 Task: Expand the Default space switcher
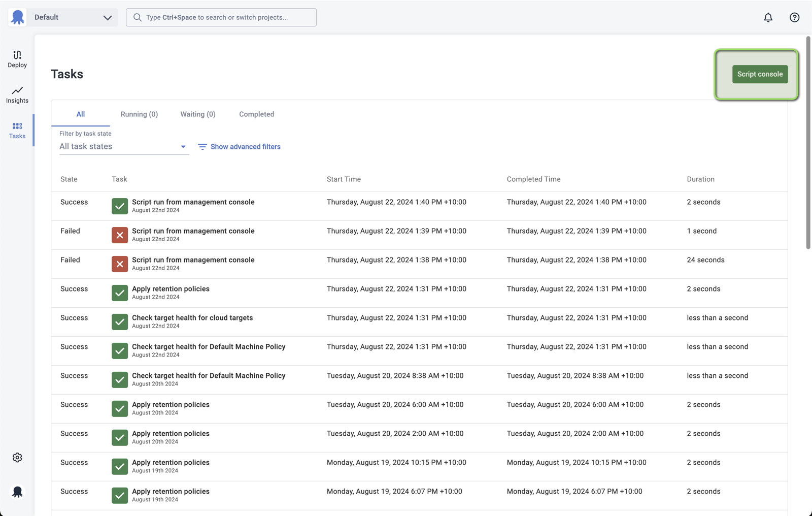(x=73, y=17)
